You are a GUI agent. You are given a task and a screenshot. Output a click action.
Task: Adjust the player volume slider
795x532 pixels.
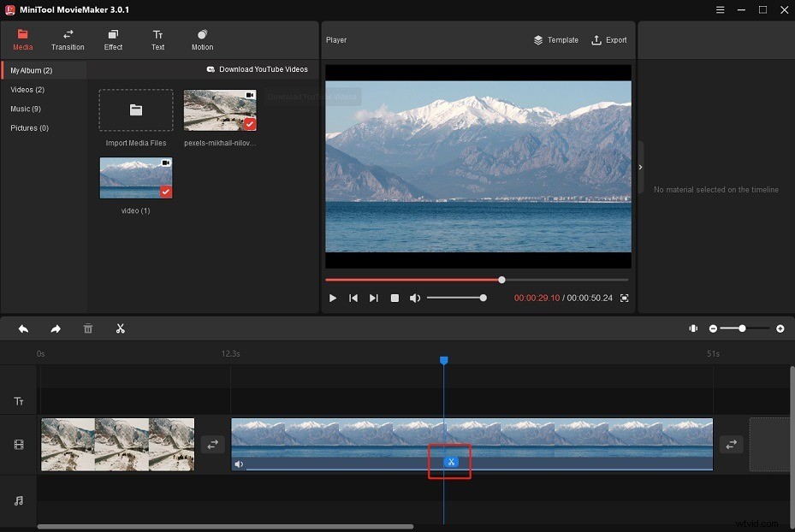(x=458, y=298)
